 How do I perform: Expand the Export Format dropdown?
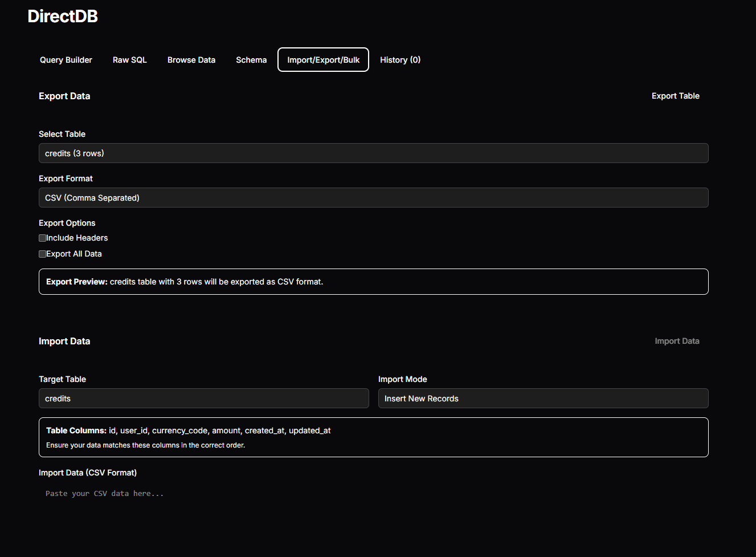coord(373,198)
